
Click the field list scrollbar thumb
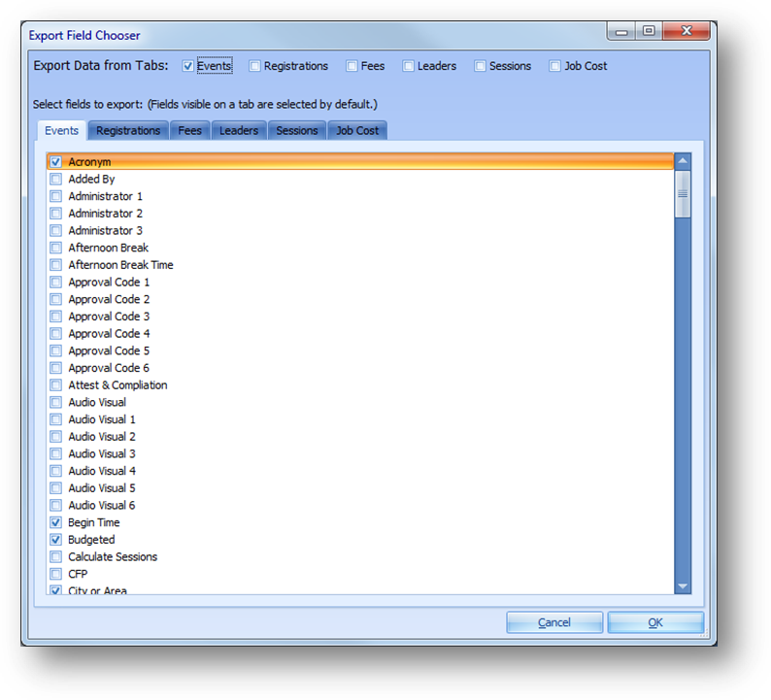pos(683,194)
